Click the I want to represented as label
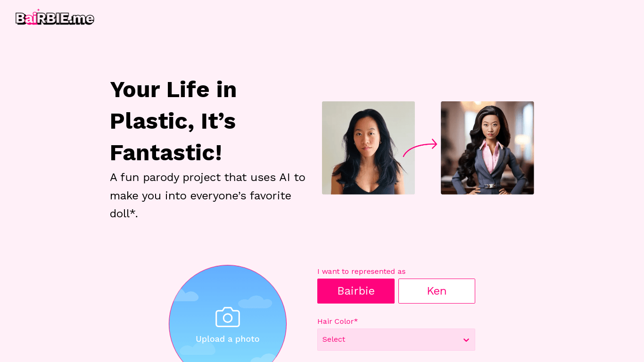Screen dimensions: 644x362 [361, 271]
